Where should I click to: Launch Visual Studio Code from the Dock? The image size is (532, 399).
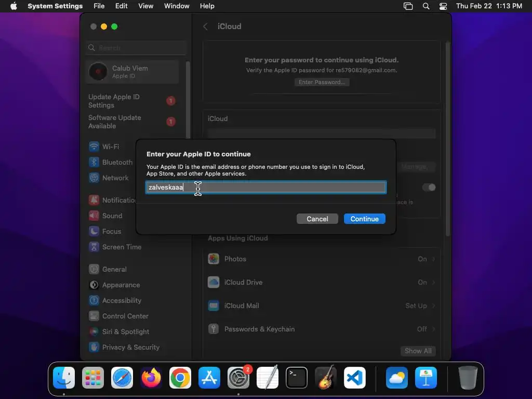click(x=355, y=378)
